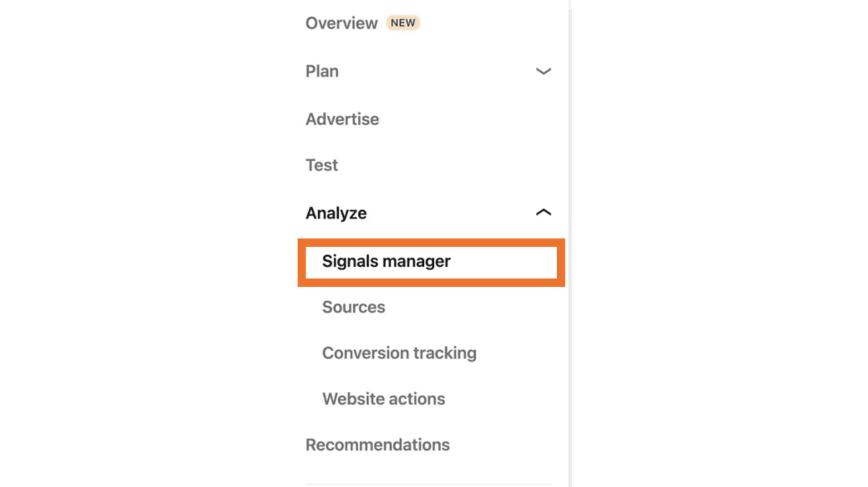Collapse the Analyze menu section
This screenshot has height=487, width=868.
336,212
